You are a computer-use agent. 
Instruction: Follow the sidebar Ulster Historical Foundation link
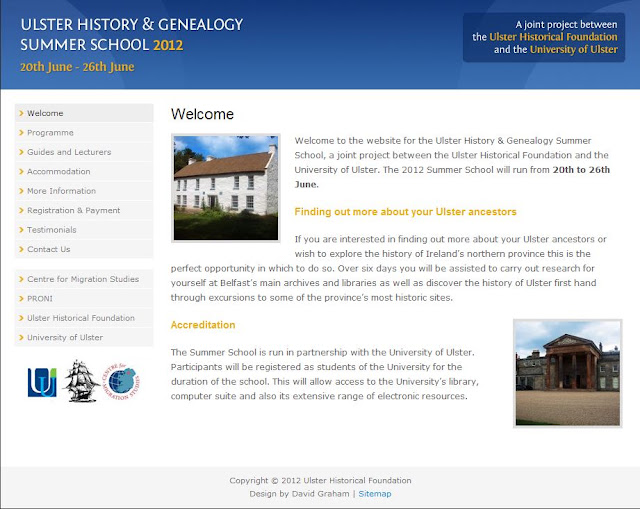pyautogui.click(x=84, y=318)
